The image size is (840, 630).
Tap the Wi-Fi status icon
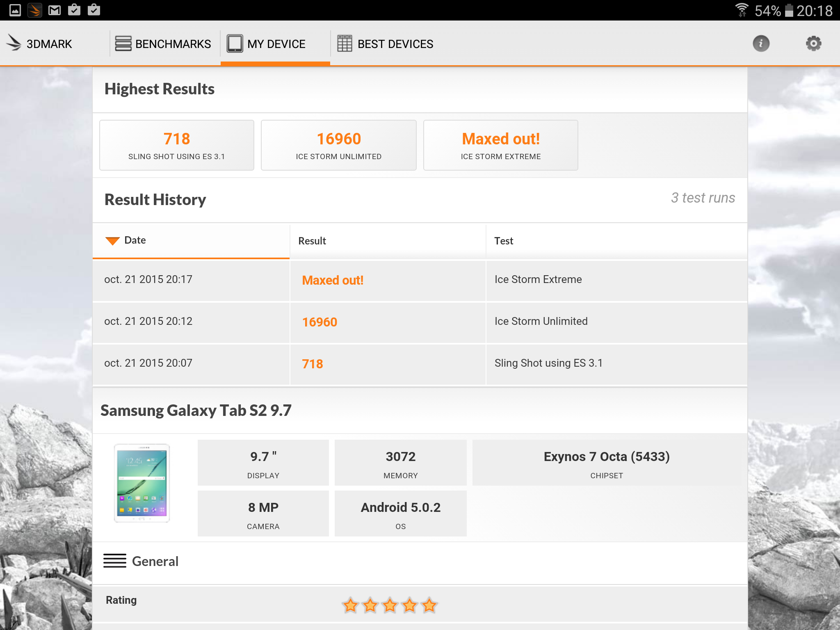(742, 10)
